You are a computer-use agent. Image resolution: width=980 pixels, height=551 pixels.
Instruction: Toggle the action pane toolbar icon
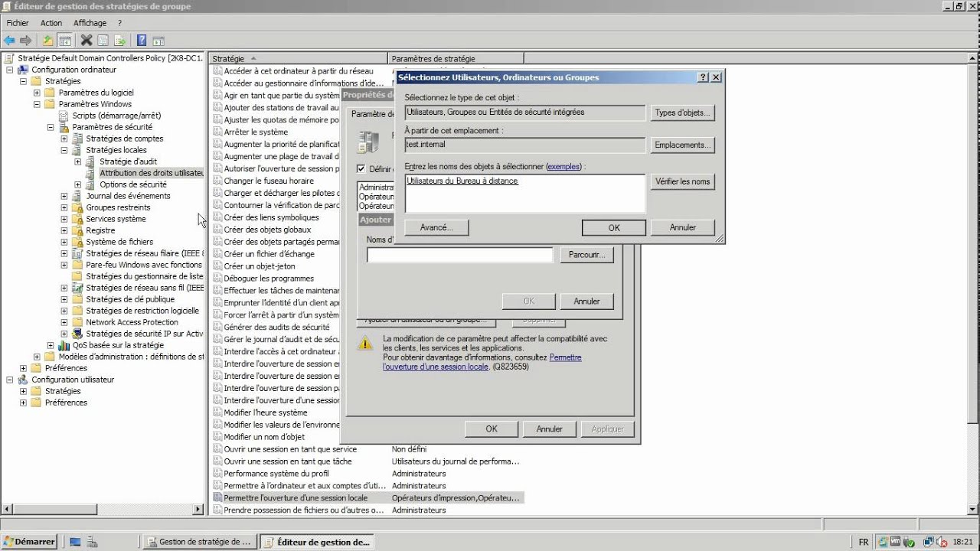158,41
